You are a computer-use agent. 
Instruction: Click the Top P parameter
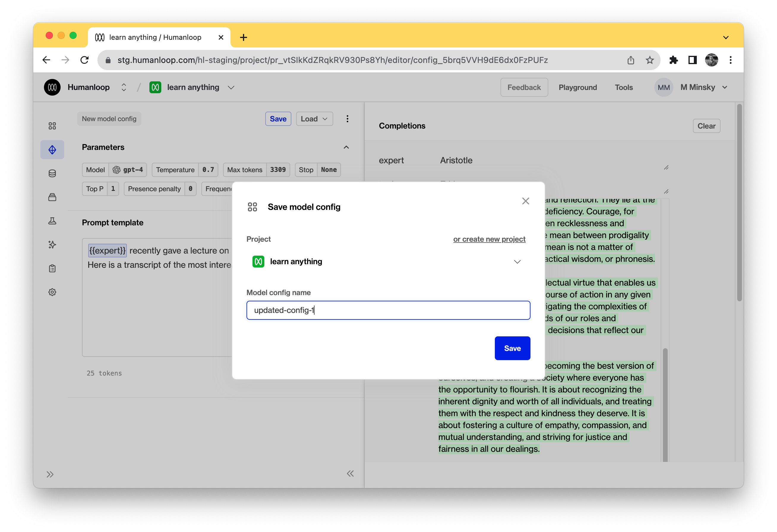pos(100,189)
